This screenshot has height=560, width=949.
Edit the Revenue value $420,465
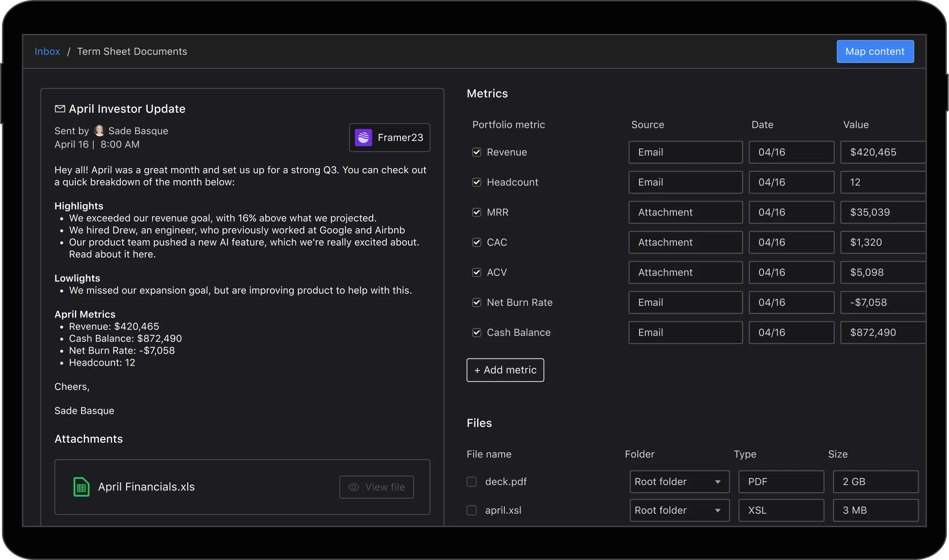(883, 152)
